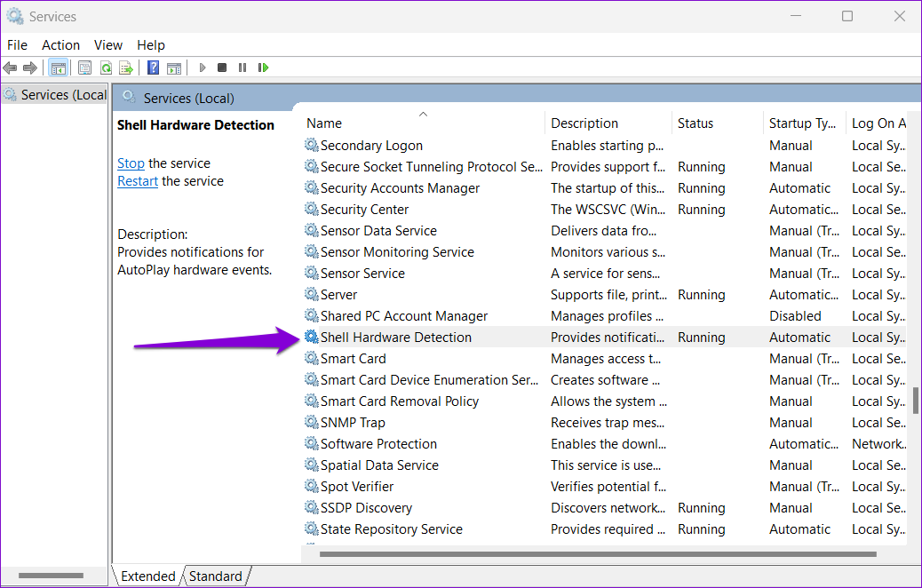The width and height of the screenshot is (922, 588).
Task: Click the Shell Hardware Detection heading text
Action: click(x=195, y=124)
